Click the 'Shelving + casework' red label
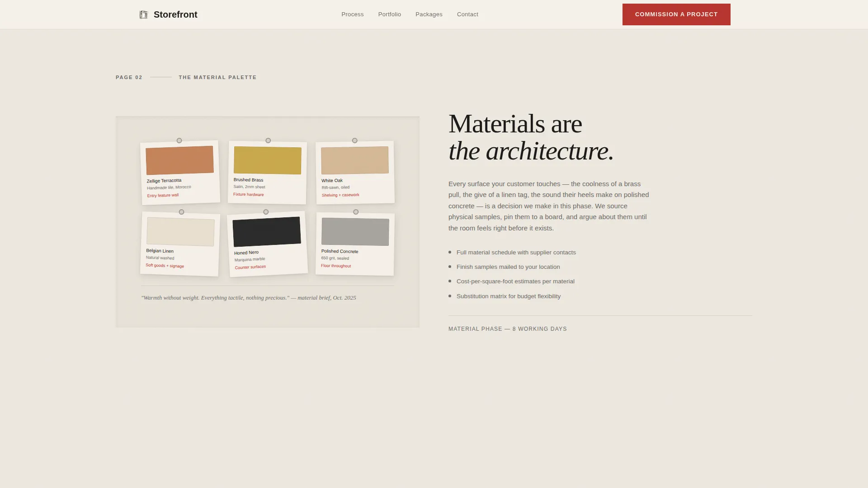The image size is (868, 488). (340, 195)
